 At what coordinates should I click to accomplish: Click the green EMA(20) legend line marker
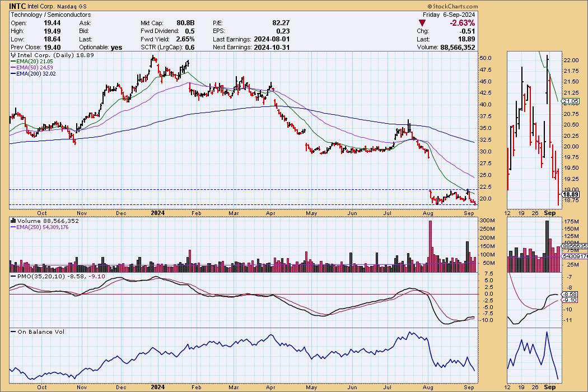click(x=14, y=62)
